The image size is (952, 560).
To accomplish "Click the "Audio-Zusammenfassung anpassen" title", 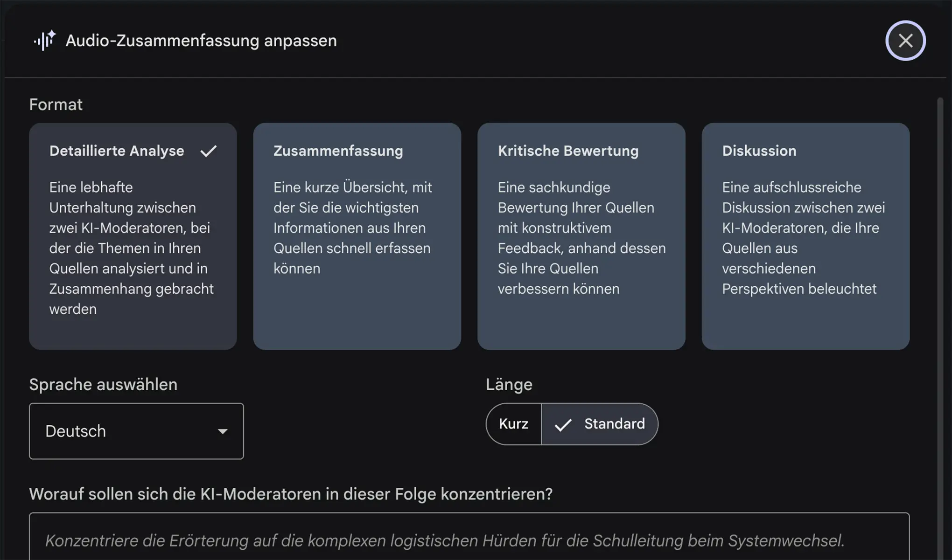I will [201, 41].
